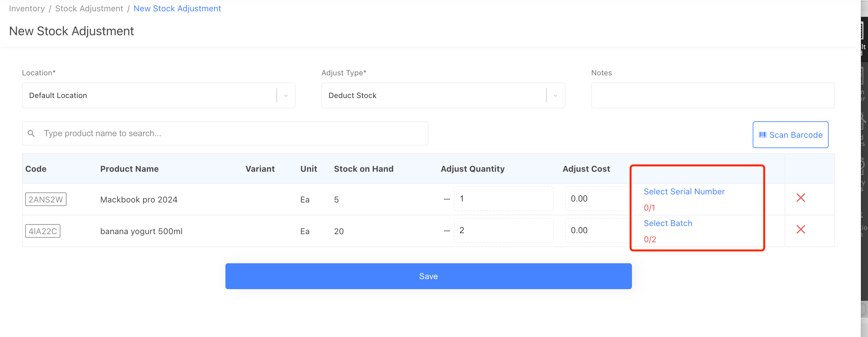Screen dimensions: 868x337
Task: Save the stock adjustment
Action: (428, 276)
